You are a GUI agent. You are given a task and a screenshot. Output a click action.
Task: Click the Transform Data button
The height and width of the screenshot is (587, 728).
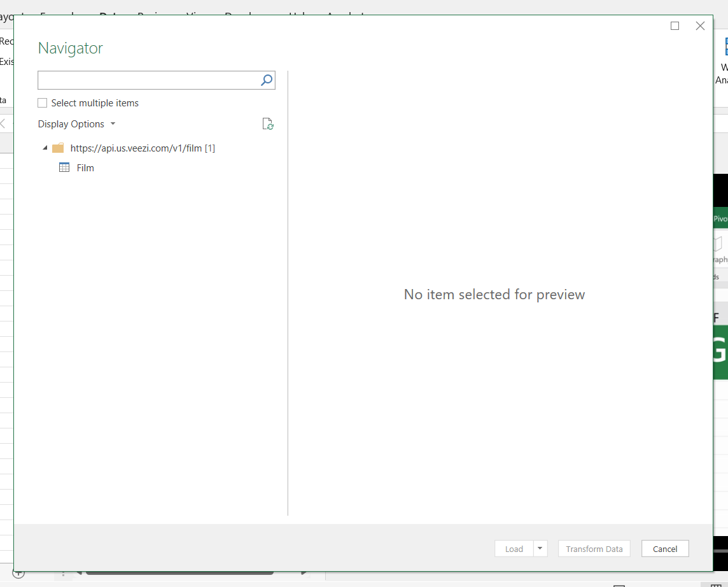click(x=594, y=548)
